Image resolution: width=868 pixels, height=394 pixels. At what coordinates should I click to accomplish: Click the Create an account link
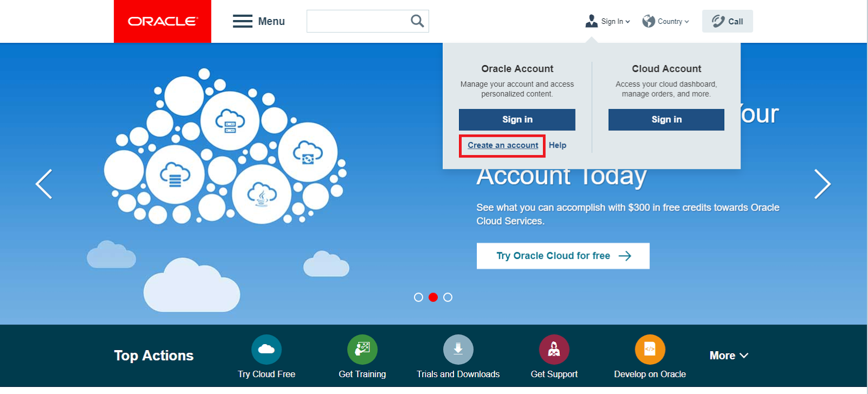[x=503, y=145]
